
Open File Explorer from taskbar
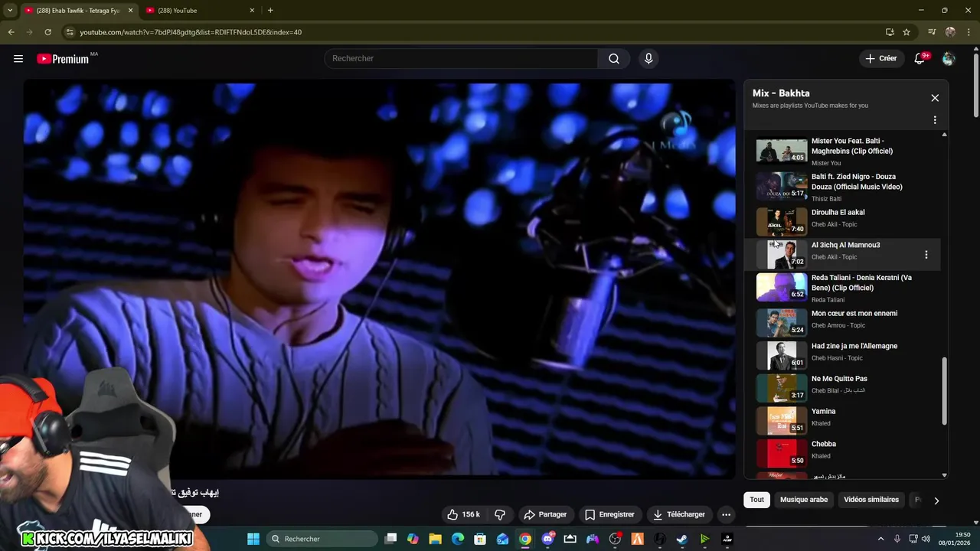tap(435, 539)
